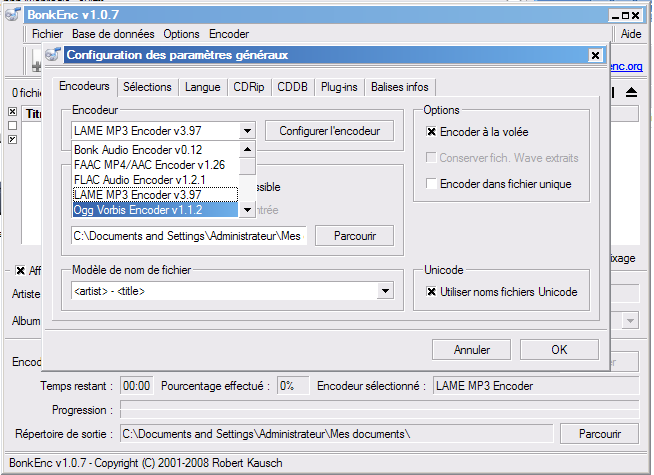Open the bonkenc.org link

(626, 66)
